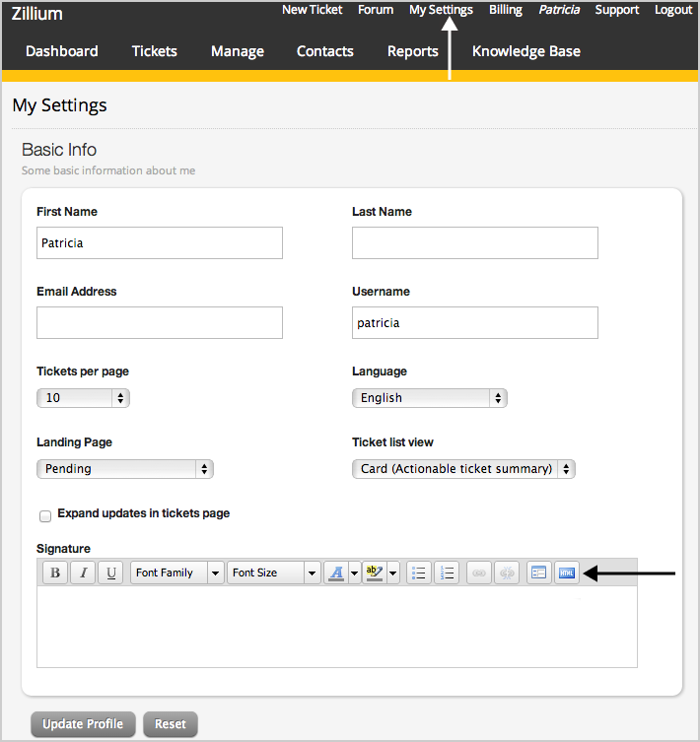Enable Expand updates in tickets page
The width and height of the screenshot is (700, 742).
pyautogui.click(x=44, y=515)
